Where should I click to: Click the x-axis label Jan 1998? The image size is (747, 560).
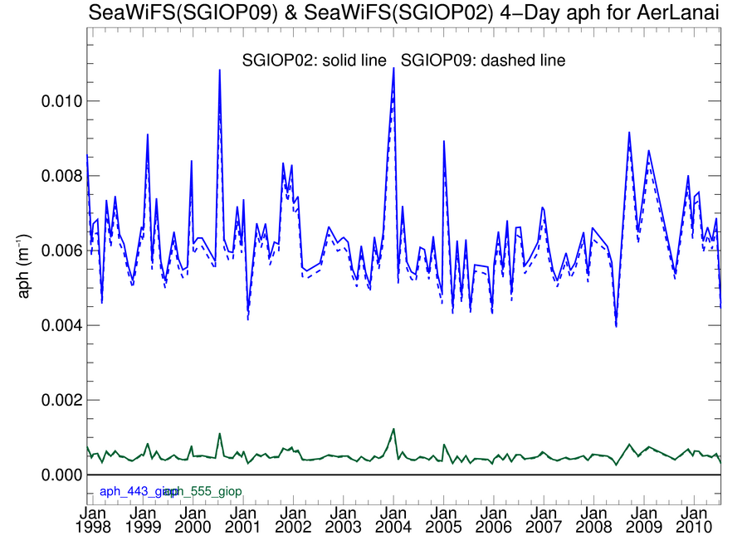click(x=93, y=520)
